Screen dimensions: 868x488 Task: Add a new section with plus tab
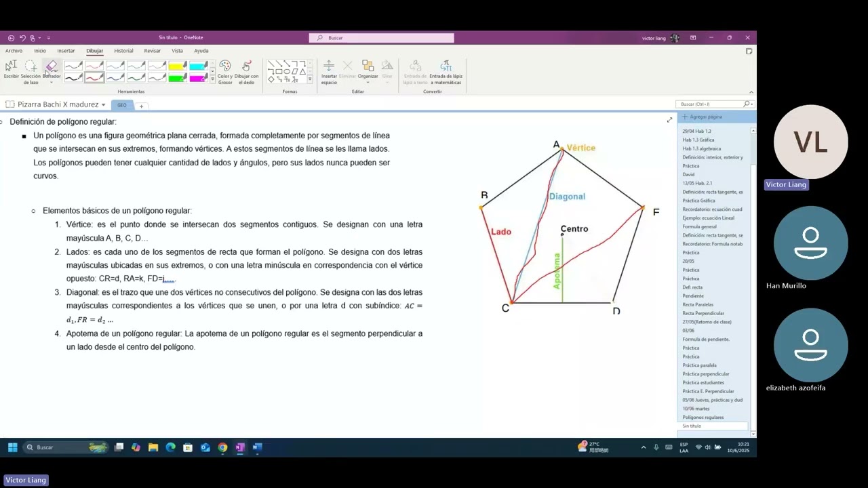tap(141, 106)
